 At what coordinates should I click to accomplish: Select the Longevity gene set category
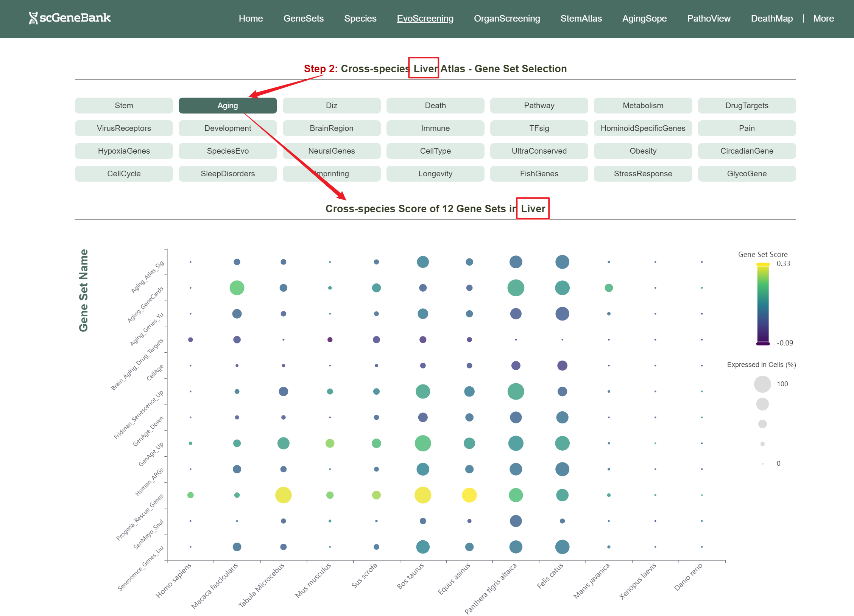tap(435, 174)
